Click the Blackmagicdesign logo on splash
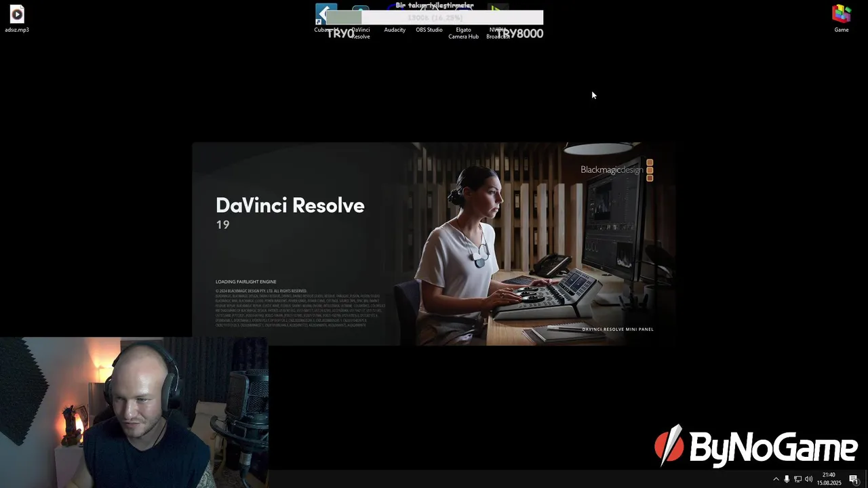The image size is (868, 488). (x=616, y=169)
